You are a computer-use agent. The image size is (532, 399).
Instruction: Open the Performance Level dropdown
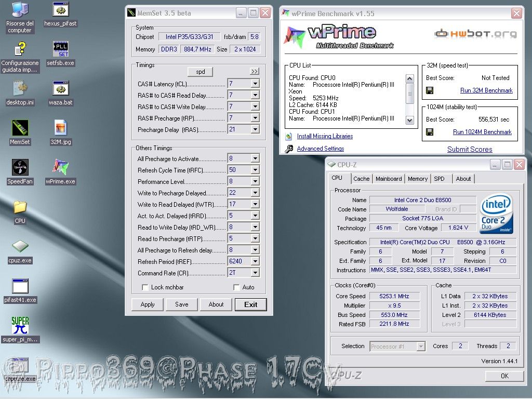pyautogui.click(x=255, y=181)
